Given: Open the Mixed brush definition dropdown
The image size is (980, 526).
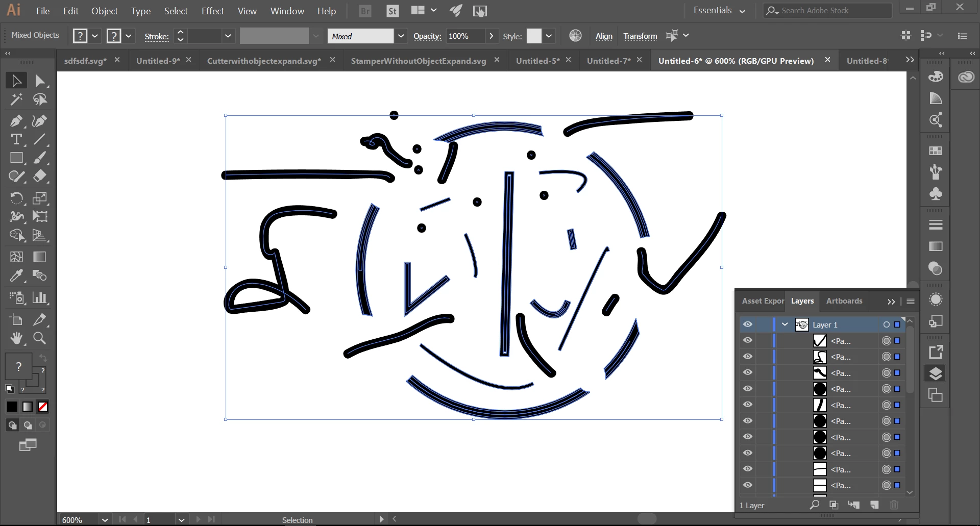Looking at the screenshot, I should click(401, 36).
